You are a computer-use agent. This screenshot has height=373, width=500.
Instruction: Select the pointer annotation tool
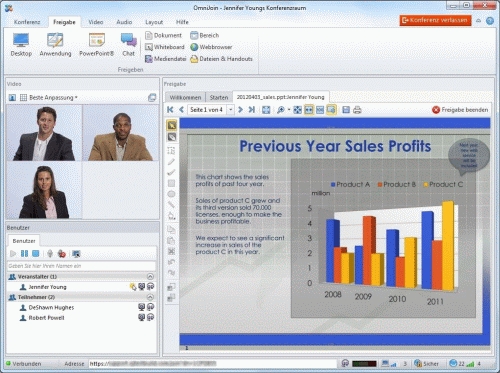pyautogui.click(x=171, y=125)
